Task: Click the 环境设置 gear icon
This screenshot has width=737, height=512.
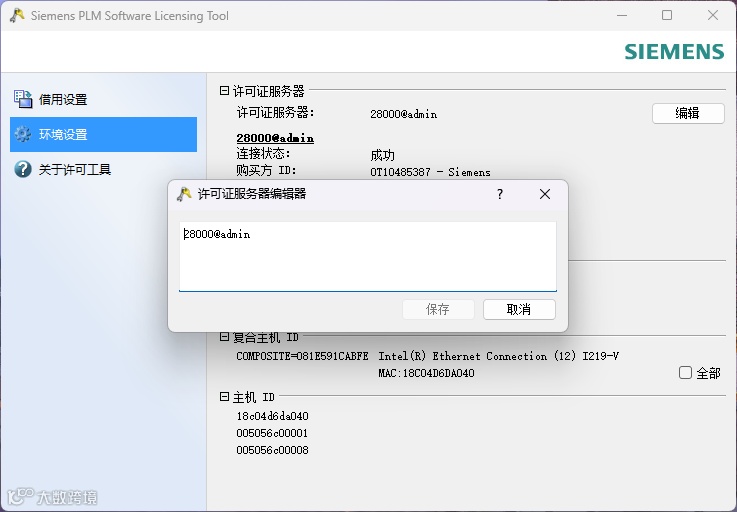Action: tap(23, 134)
